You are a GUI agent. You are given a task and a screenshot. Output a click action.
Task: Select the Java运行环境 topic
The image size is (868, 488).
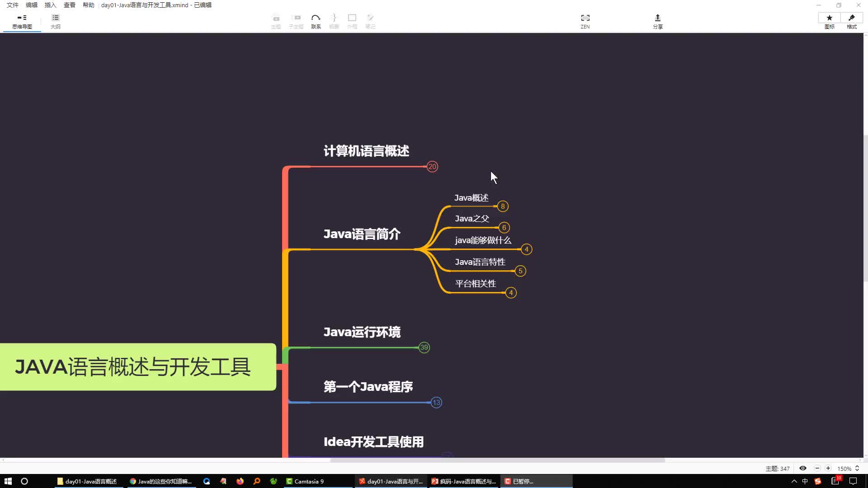pyautogui.click(x=362, y=332)
